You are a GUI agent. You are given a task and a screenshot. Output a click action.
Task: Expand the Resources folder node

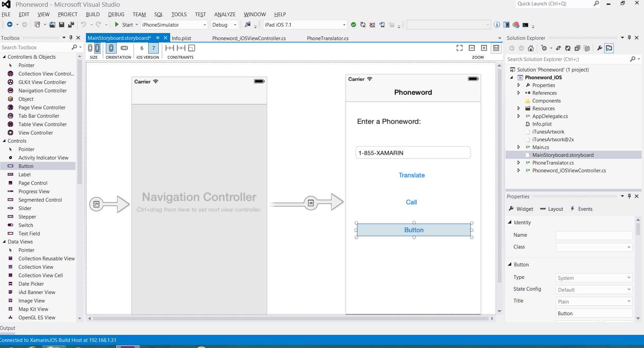click(519, 109)
